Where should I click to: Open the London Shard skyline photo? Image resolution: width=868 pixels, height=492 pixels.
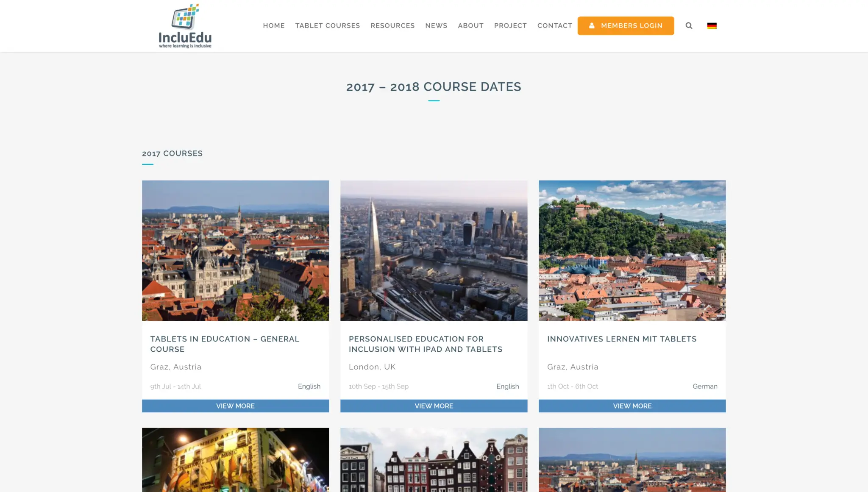pyautogui.click(x=434, y=250)
